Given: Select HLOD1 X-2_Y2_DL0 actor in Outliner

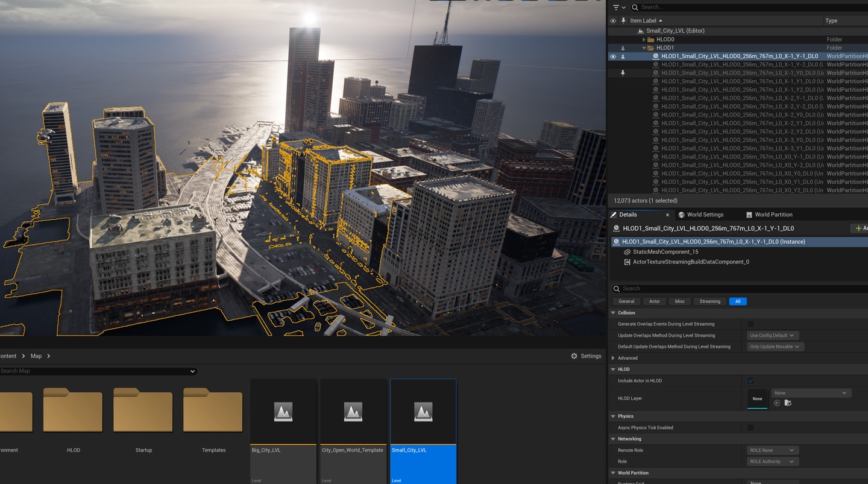Looking at the screenshot, I should (x=742, y=131).
